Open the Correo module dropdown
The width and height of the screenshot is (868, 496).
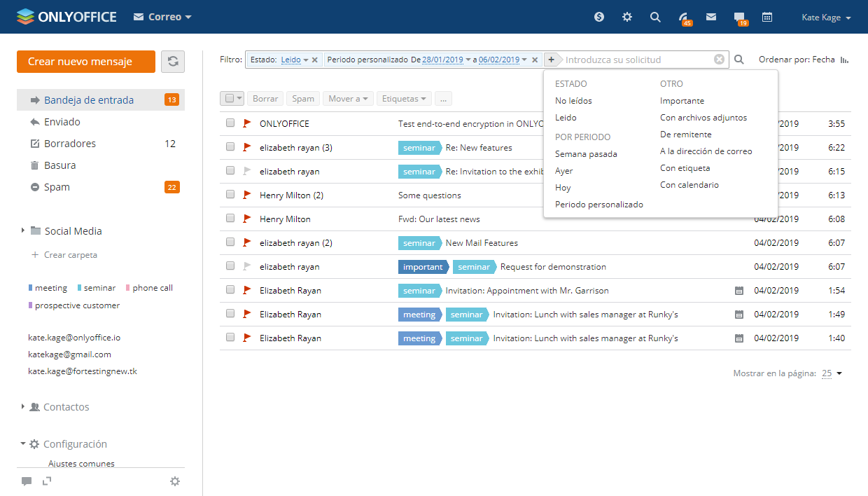tap(162, 17)
